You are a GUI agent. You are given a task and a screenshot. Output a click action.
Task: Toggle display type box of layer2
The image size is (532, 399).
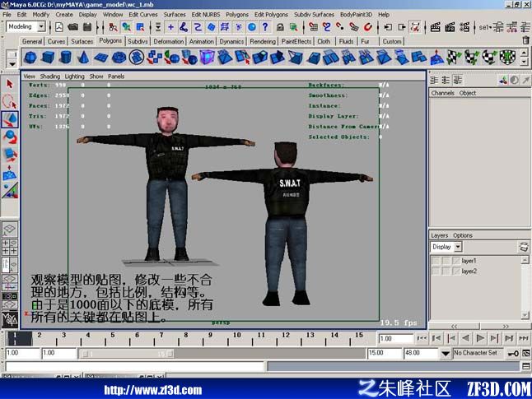point(446,271)
